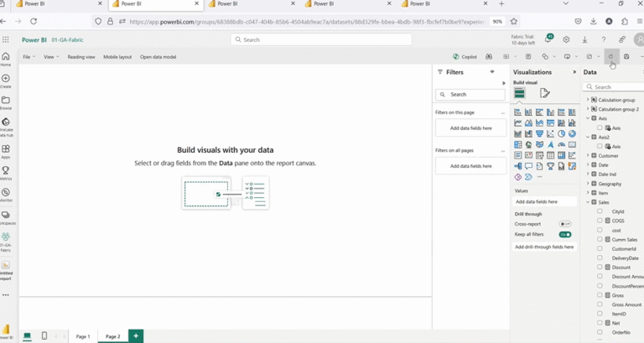Switch to the Page 1 tab
This screenshot has width=644, height=343.
82,336
